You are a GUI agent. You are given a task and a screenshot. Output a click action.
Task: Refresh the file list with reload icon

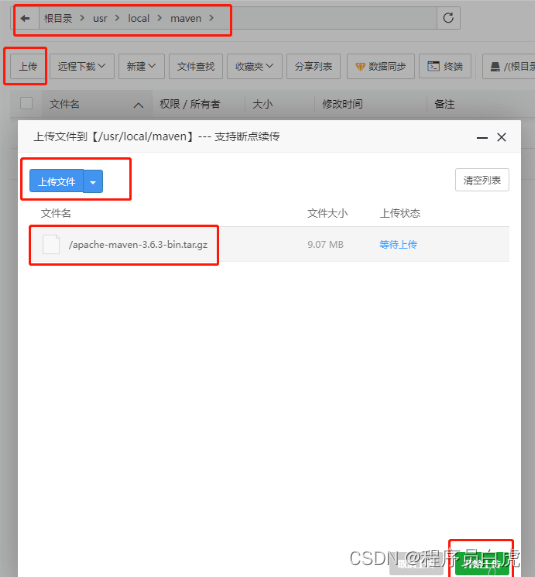coord(448,18)
